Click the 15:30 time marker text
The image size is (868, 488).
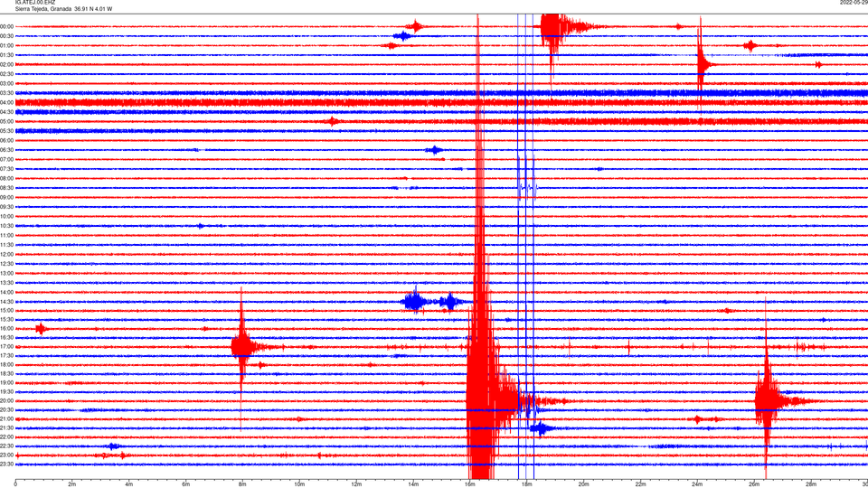6,320
